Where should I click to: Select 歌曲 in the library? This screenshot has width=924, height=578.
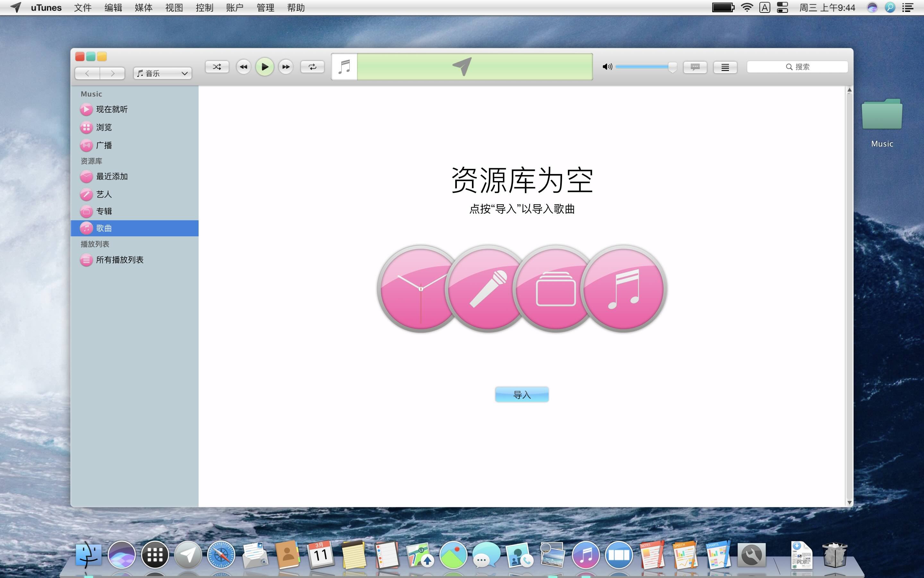click(134, 228)
